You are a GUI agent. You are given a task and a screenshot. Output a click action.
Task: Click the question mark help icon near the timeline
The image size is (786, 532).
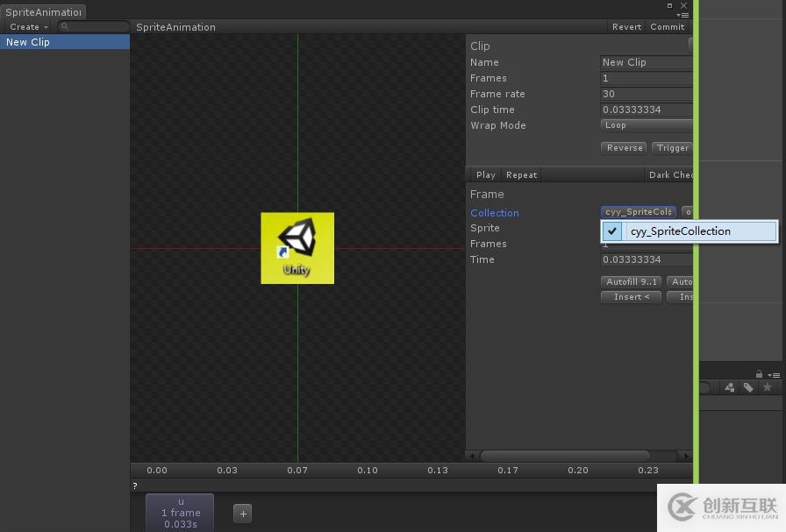(x=134, y=485)
